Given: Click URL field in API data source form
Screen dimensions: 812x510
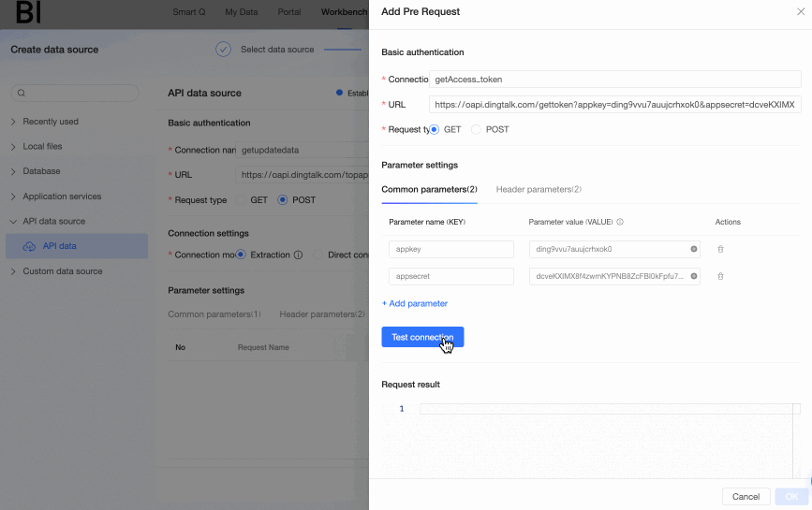Looking at the screenshot, I should coord(302,175).
